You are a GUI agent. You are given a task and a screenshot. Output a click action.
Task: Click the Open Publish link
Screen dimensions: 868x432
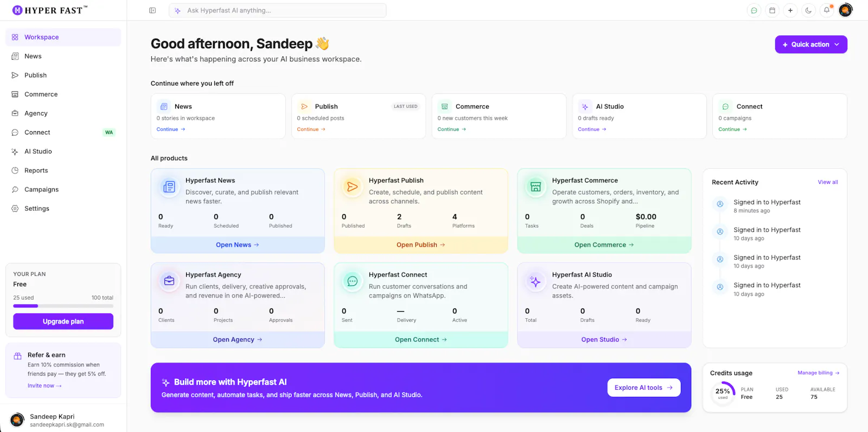421,245
